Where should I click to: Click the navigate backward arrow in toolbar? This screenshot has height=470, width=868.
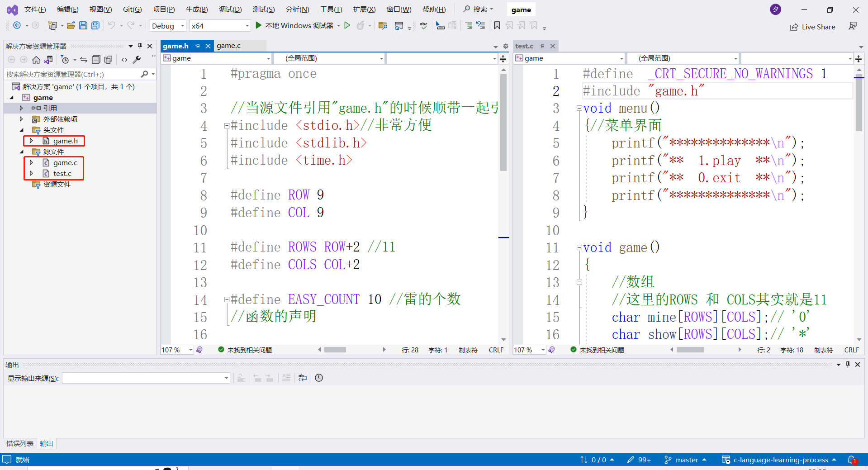click(17, 25)
